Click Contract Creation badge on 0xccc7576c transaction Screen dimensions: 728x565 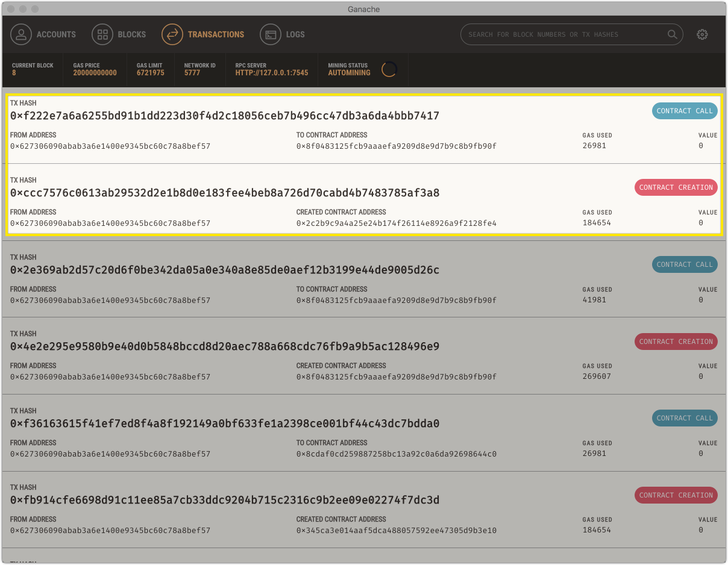tap(676, 187)
